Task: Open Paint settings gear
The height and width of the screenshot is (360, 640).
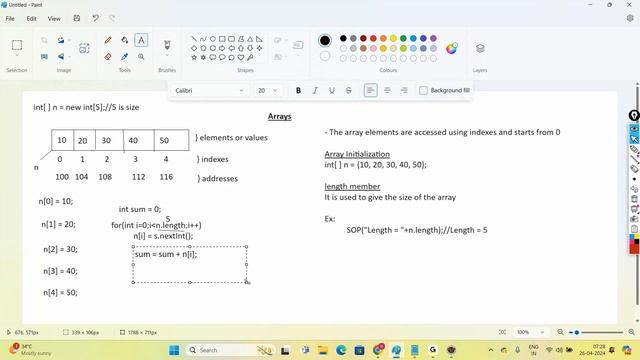Action: (x=630, y=18)
